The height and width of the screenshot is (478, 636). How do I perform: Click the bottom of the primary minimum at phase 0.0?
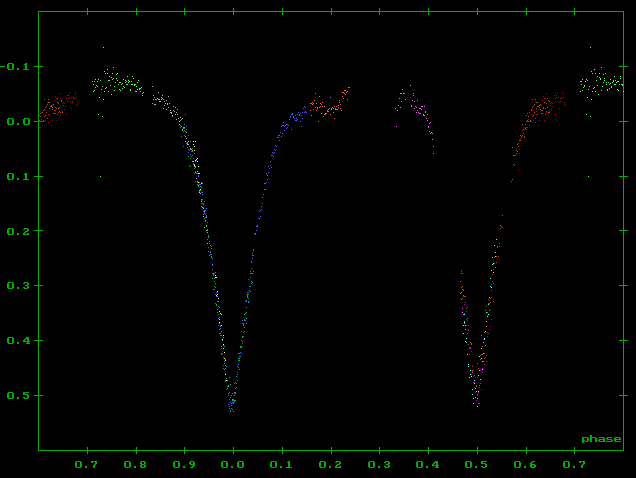coord(232,405)
